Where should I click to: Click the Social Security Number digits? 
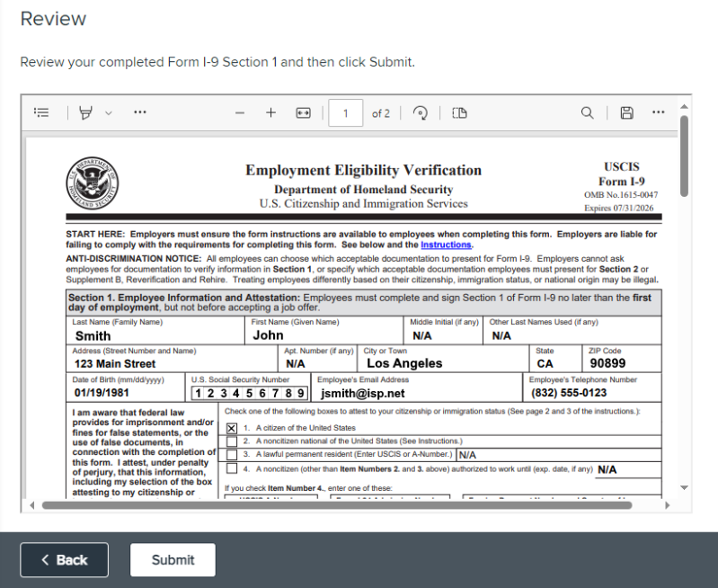pos(249,393)
